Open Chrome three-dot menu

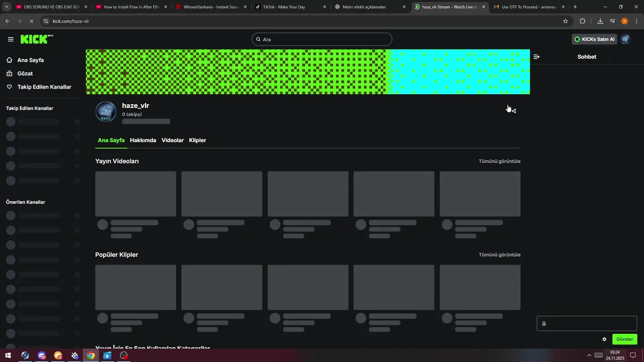point(636,21)
